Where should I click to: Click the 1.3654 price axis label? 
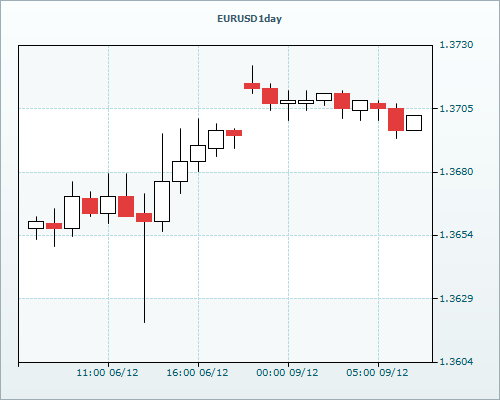(456, 235)
